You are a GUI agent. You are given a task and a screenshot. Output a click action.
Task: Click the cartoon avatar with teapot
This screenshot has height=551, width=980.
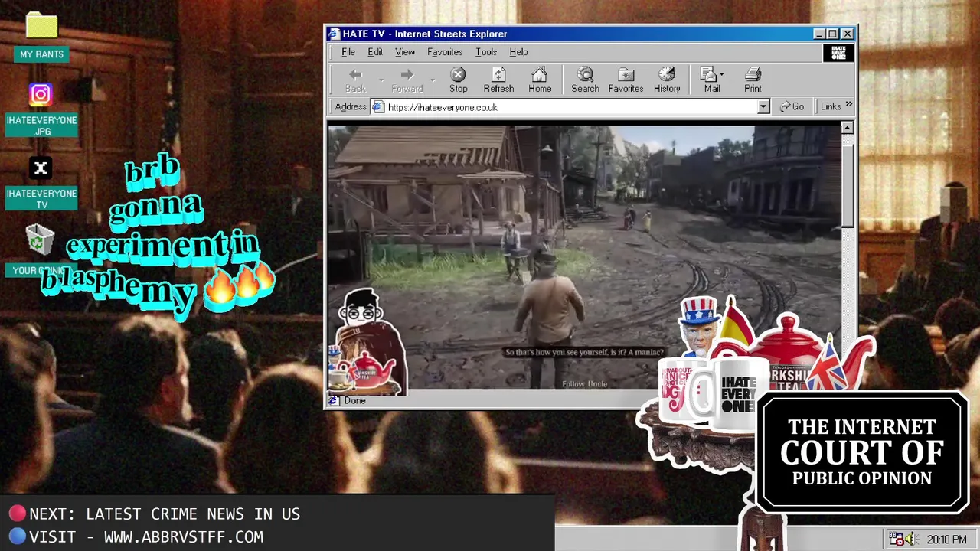[367, 341]
